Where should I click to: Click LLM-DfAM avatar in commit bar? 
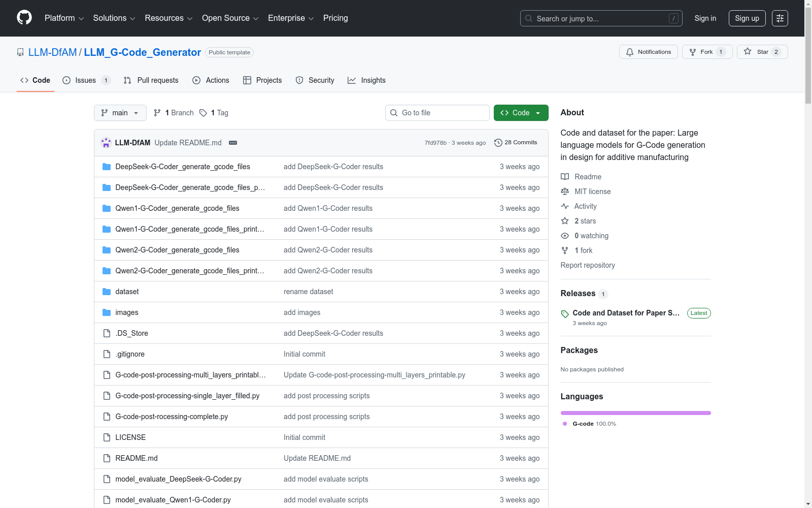[x=106, y=143]
